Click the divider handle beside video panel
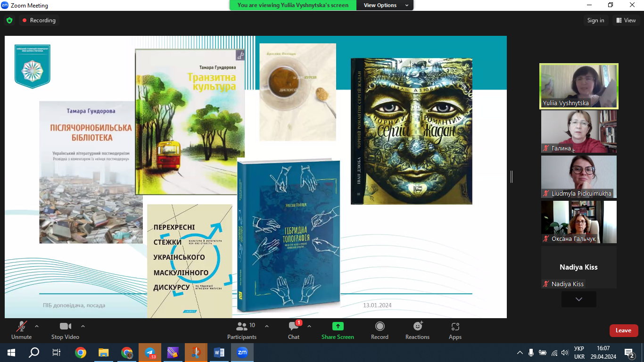The image size is (644, 362). (x=512, y=177)
